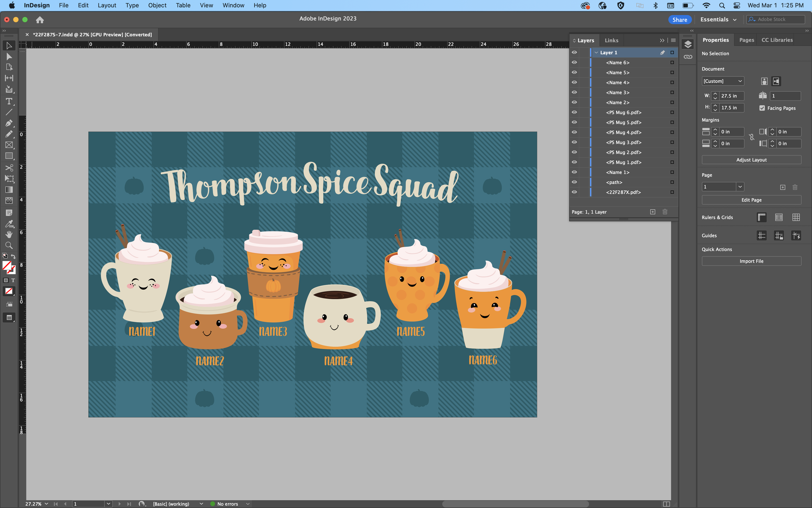The height and width of the screenshot is (508, 812).
Task: Open the Object menu
Action: [x=157, y=6]
